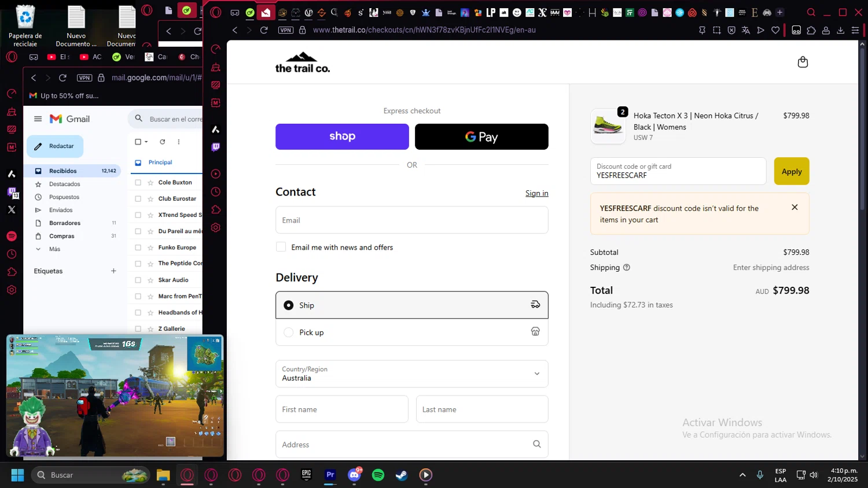Click Gmail refresh icon above inbox
The height and width of the screenshot is (488, 868).
tap(163, 142)
